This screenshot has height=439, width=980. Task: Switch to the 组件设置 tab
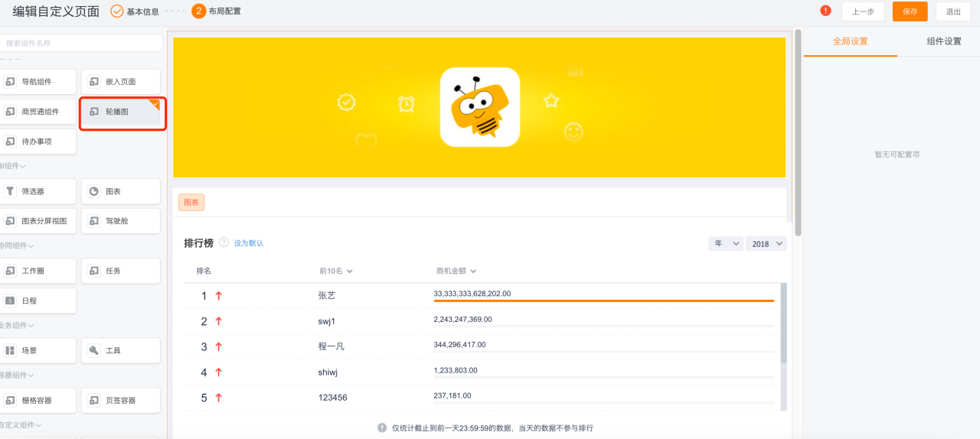pos(944,41)
